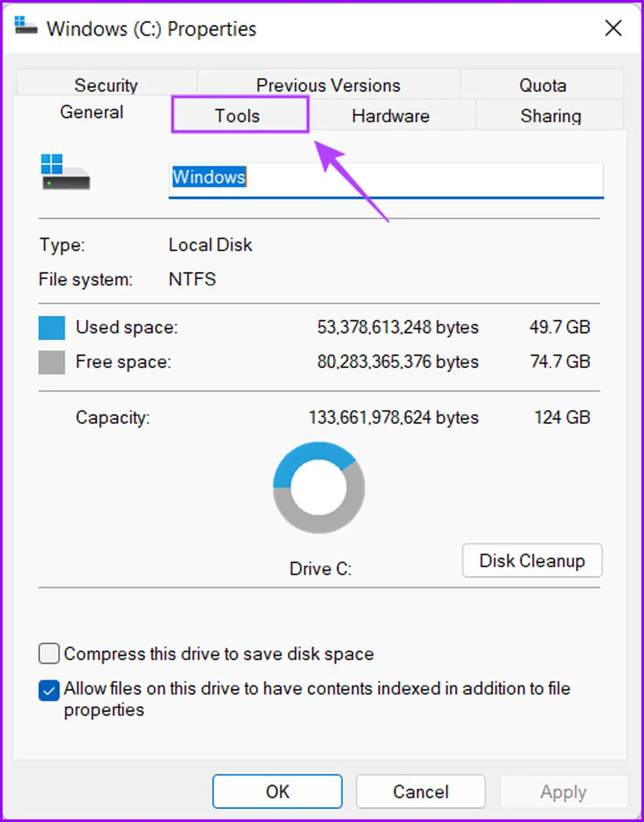Enable Compress this drive to save disk space

click(49, 654)
